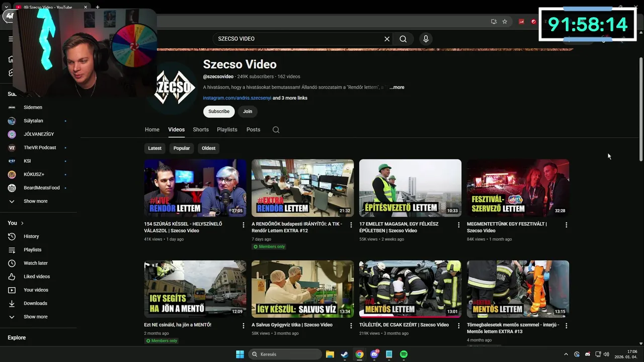This screenshot has width=644, height=362.
Task: Open options for 154 SZÚRÁS KÉSSEL video
Action: coord(244,225)
